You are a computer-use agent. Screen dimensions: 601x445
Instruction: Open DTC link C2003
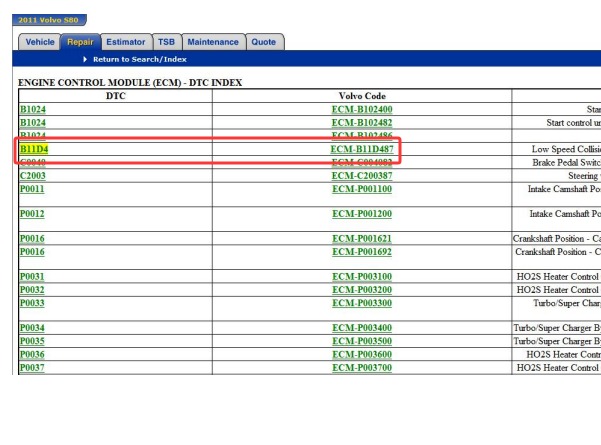[33, 176]
